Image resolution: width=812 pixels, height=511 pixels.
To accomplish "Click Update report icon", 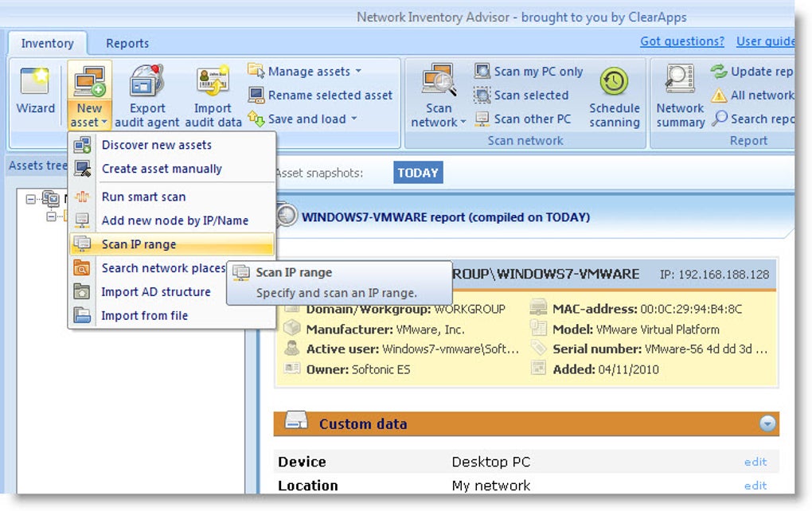I will click(719, 71).
